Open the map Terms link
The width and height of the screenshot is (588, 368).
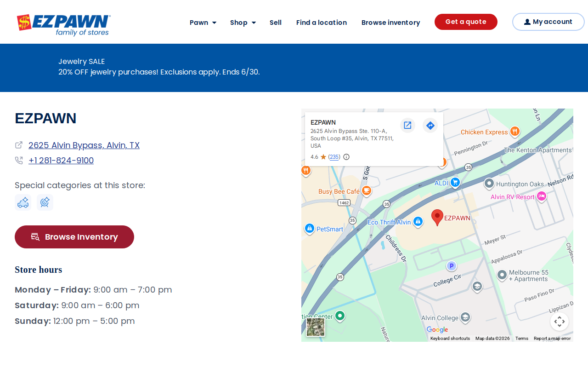[522, 339]
